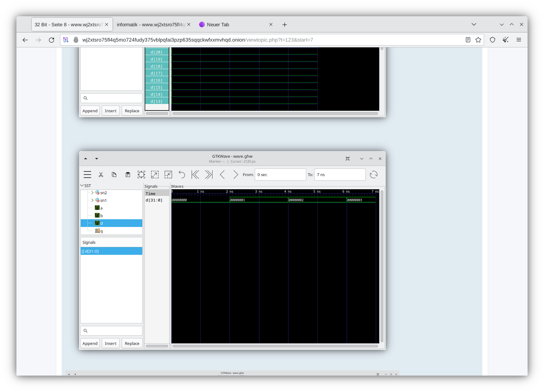Click the Copy Traces icon
The height and width of the screenshot is (392, 544).
[x=114, y=174]
